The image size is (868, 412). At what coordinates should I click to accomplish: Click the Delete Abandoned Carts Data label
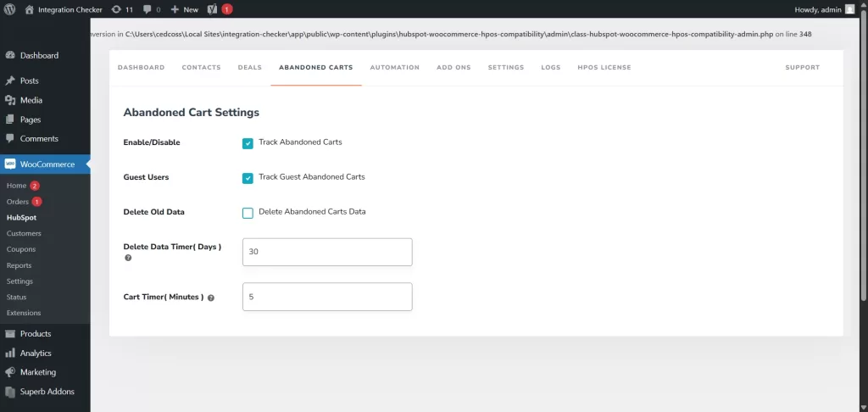click(312, 212)
